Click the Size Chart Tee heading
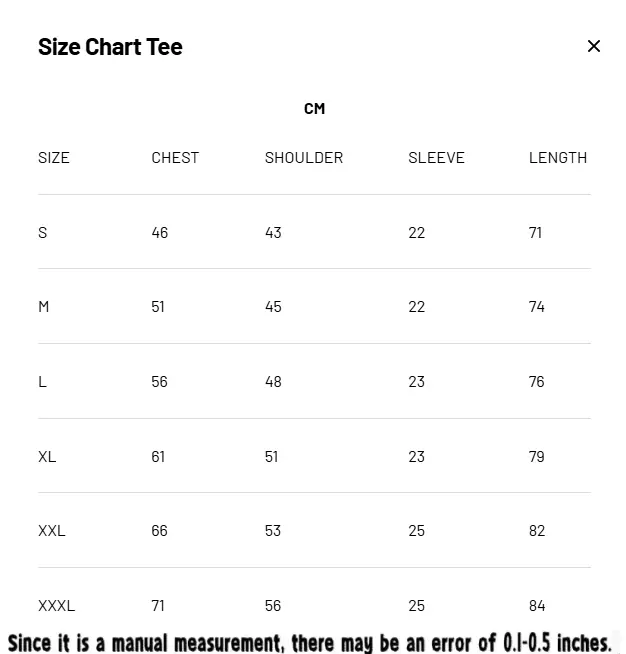This screenshot has height=654, width=626. coord(110,46)
